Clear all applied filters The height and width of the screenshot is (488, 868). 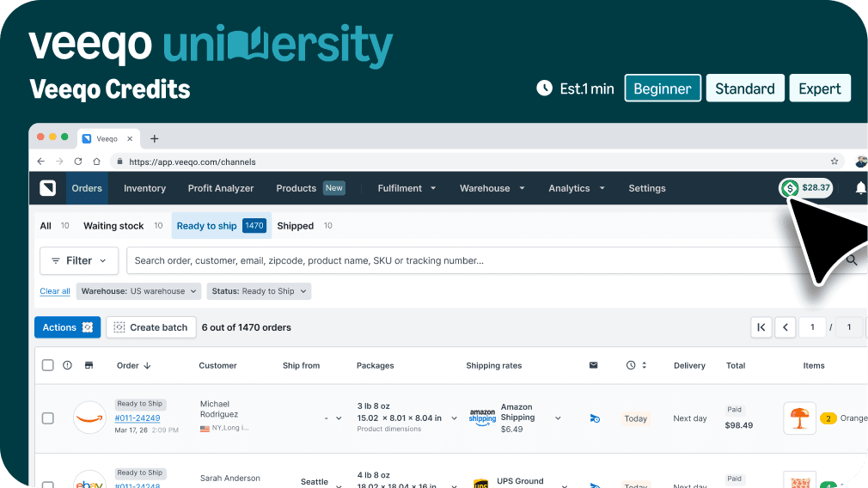(55, 291)
